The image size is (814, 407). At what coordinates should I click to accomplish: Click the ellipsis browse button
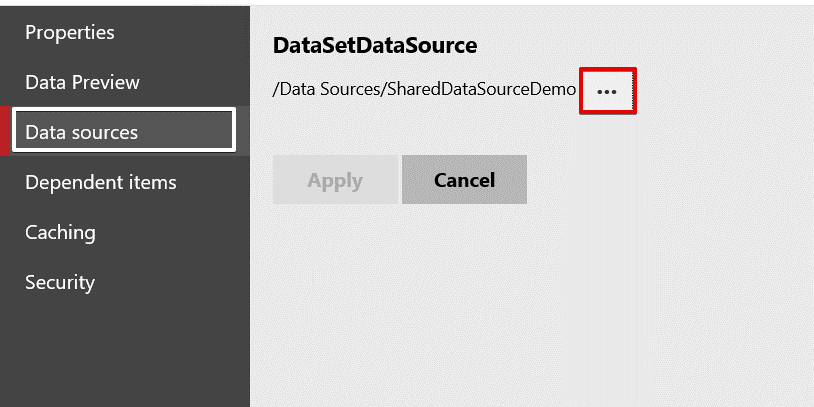tap(607, 91)
